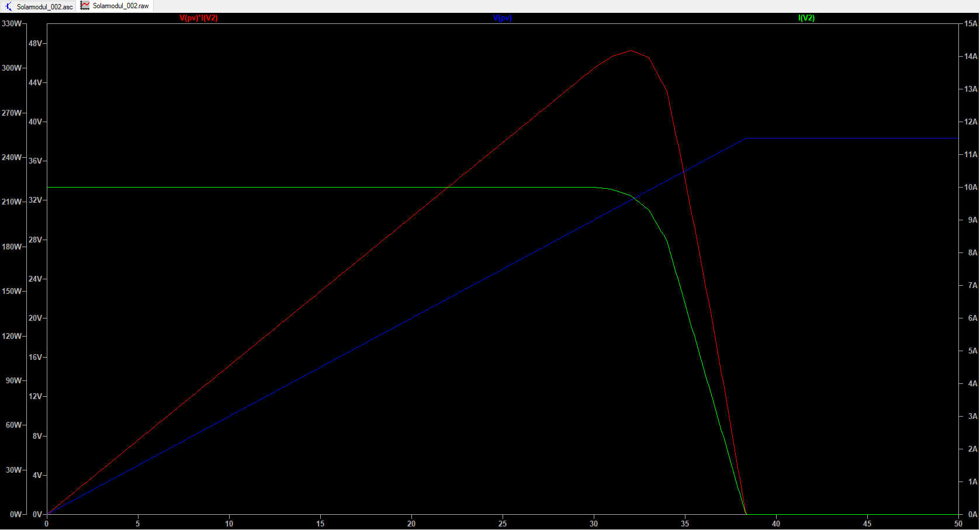
Task: Click the 24V label on the voltage axis
Action: pos(35,279)
